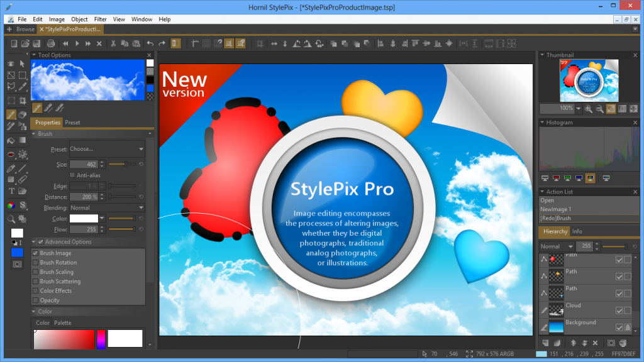Open the Filter menu
The width and height of the screenshot is (644, 362).
click(x=100, y=19)
